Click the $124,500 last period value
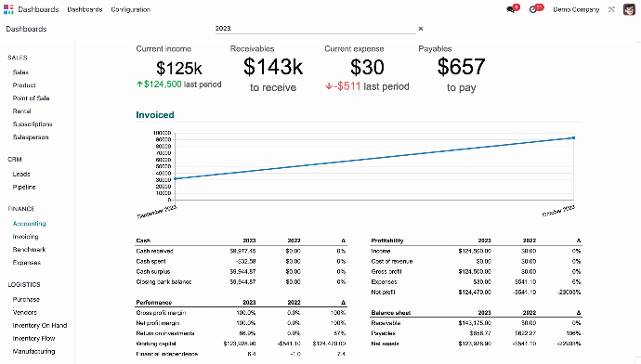Viewport: 641px width, 364px height. (163, 84)
